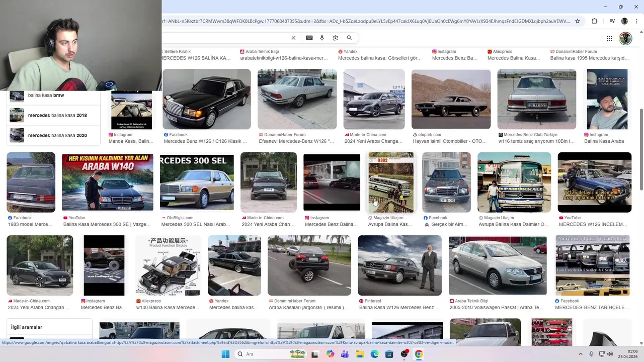Open Chrome three-dot menu

point(636,21)
